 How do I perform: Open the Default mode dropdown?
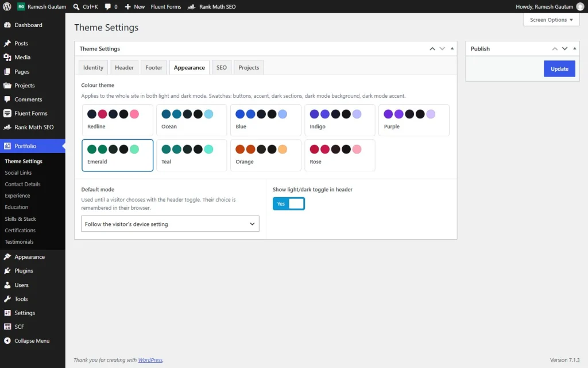170,224
